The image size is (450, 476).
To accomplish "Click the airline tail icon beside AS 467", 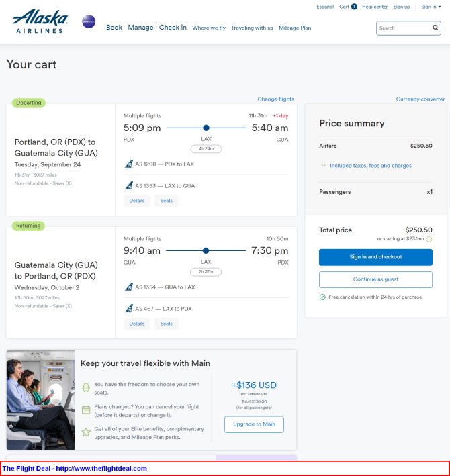I will pos(129,308).
